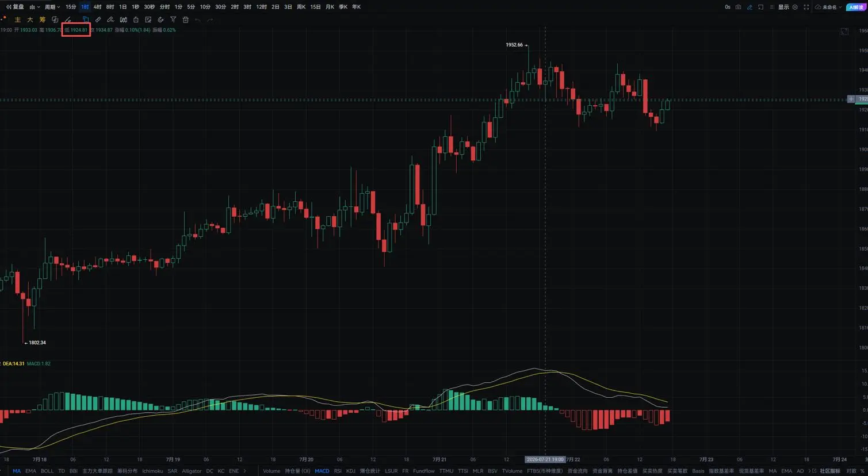Expand more main indicators chevron after ENE
The width and height of the screenshot is (868, 476).
244,471
